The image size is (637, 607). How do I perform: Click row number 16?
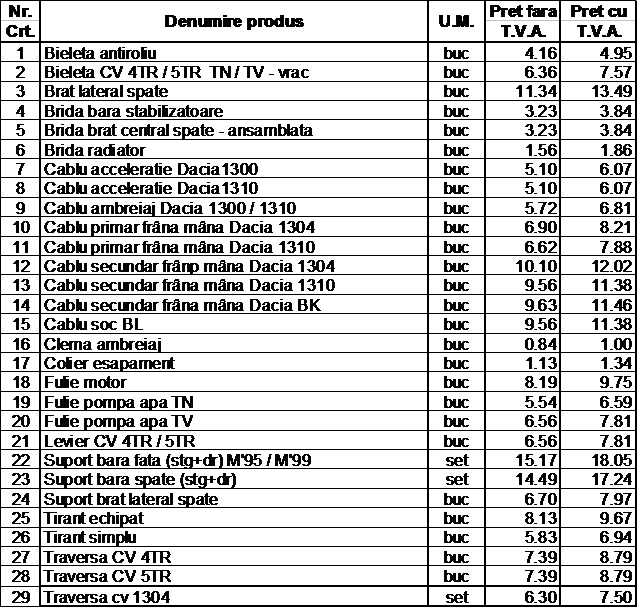click(x=21, y=344)
